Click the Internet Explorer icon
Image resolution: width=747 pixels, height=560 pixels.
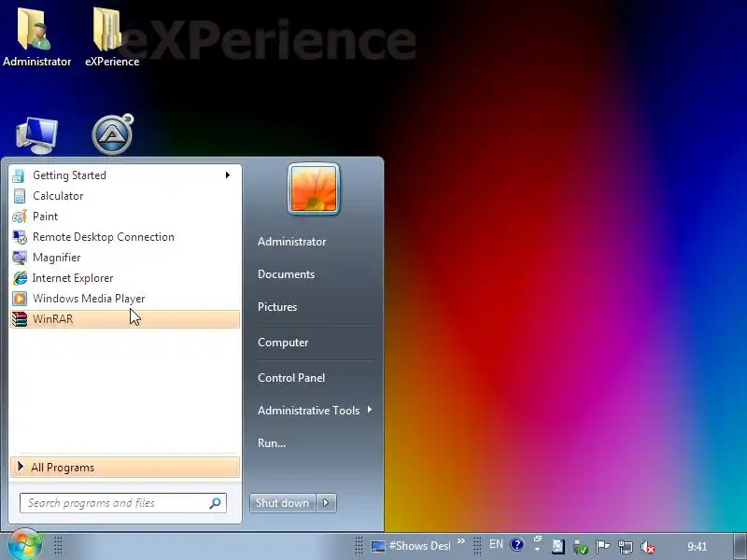20,278
